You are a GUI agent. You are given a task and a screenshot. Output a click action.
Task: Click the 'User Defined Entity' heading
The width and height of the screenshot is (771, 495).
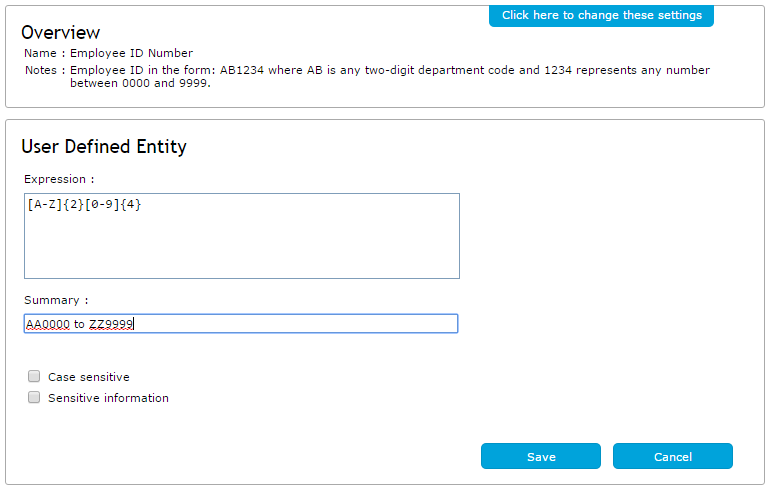[x=103, y=147]
